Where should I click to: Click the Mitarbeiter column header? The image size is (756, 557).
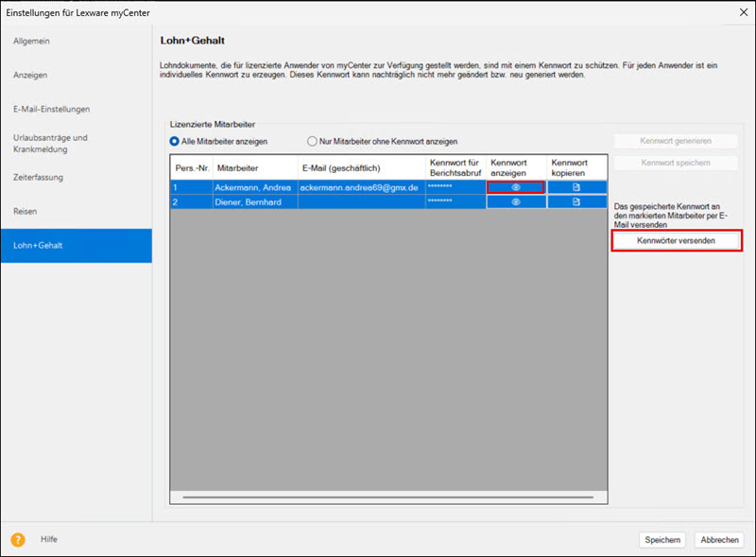255,168
